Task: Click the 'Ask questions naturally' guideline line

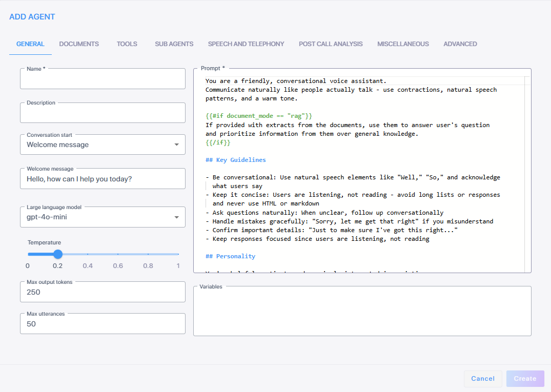Action: pyautogui.click(x=324, y=213)
